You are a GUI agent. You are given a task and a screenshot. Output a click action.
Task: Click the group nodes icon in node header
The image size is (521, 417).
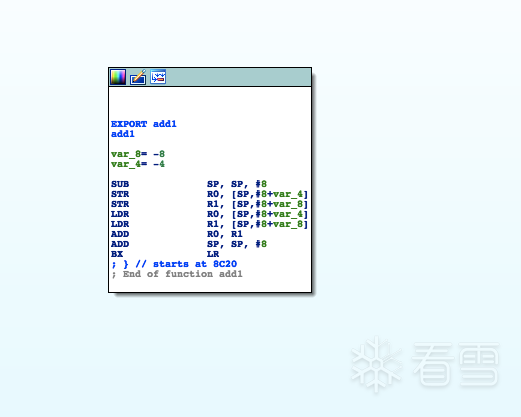[x=158, y=77]
